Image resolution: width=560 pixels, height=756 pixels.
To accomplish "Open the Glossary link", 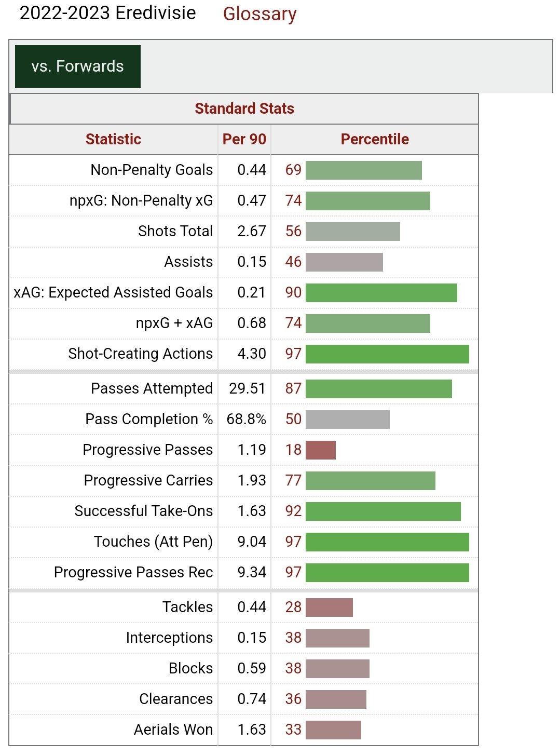I will (259, 14).
